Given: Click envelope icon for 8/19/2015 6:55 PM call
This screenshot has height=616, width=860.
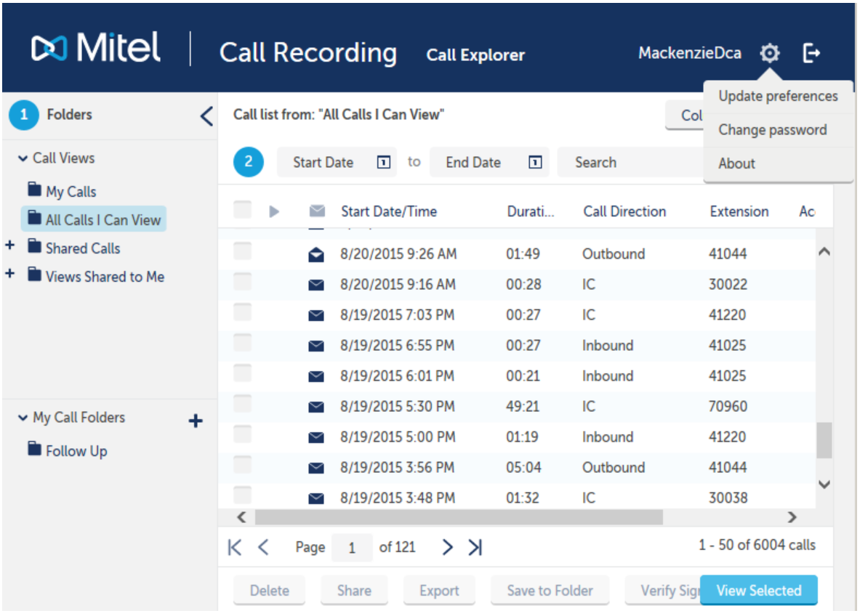Looking at the screenshot, I should tap(316, 346).
